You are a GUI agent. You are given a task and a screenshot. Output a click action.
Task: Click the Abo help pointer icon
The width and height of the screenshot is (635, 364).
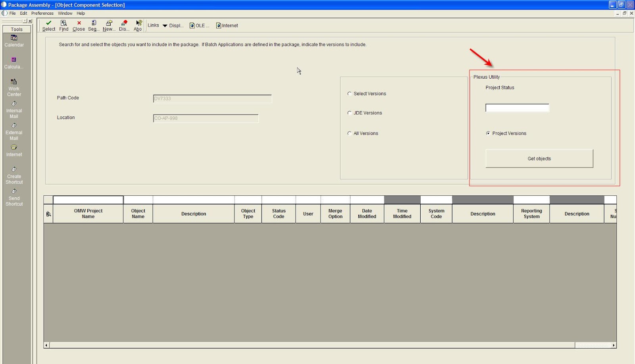point(138,25)
